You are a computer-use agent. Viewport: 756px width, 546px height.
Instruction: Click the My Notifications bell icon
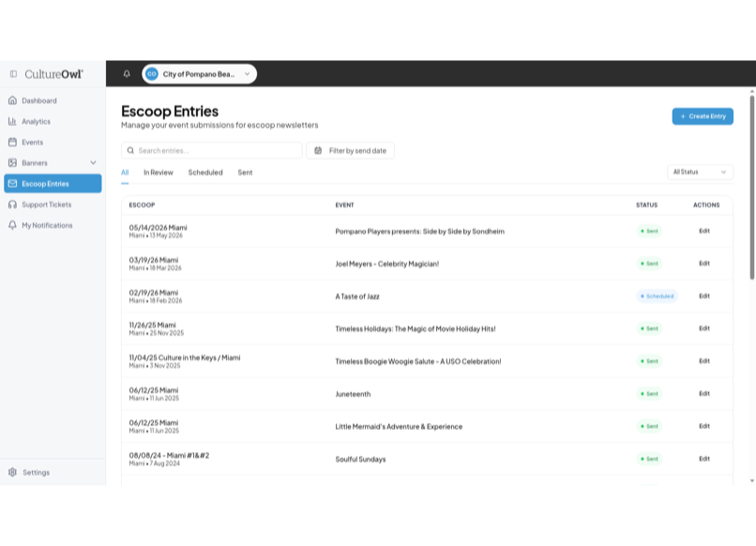(12, 225)
